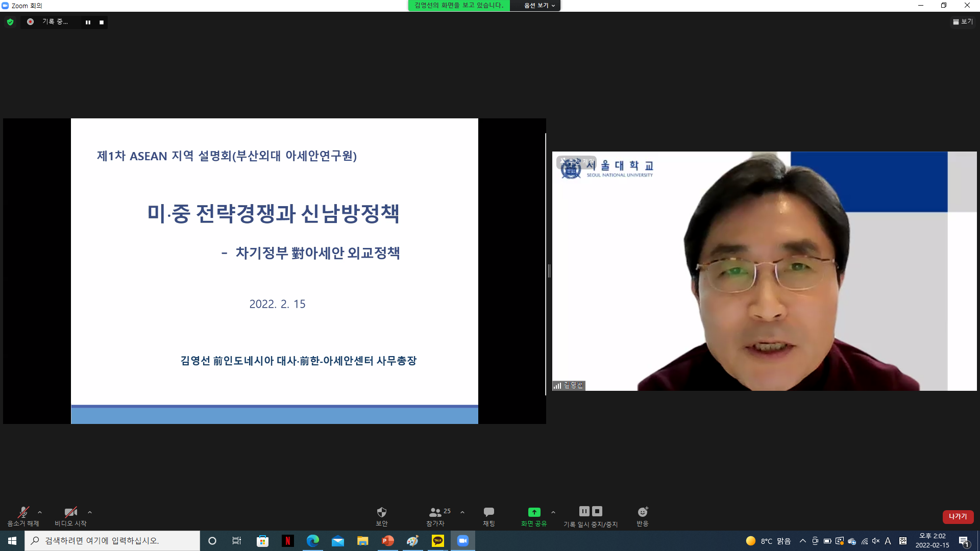Open the Reactions (반응) emoji icon
Image resolution: width=980 pixels, height=551 pixels.
pos(643,512)
